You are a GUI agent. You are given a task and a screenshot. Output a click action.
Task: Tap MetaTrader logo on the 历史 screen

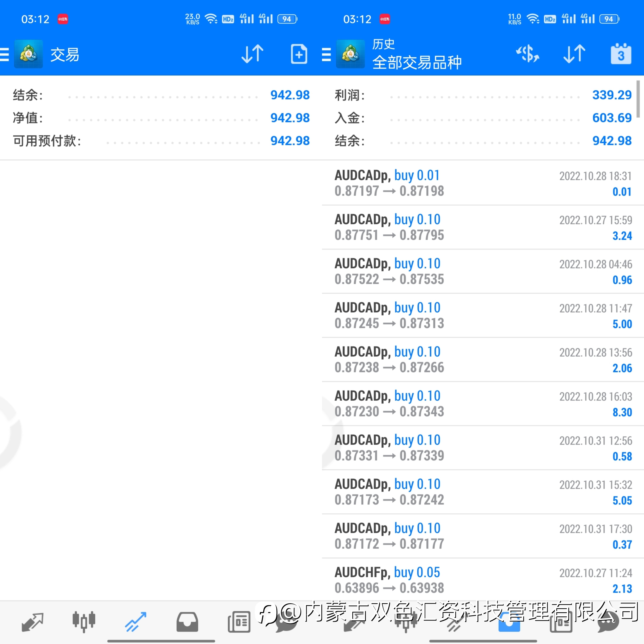pos(350,54)
